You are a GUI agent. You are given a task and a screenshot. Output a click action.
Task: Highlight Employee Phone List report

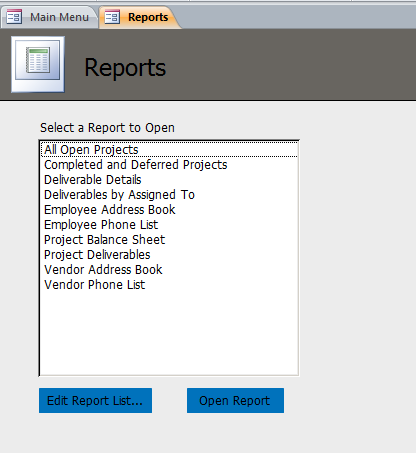pos(169,225)
